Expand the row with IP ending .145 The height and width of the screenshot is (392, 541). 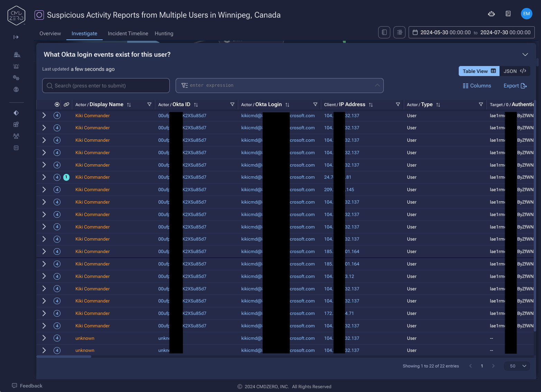click(44, 189)
